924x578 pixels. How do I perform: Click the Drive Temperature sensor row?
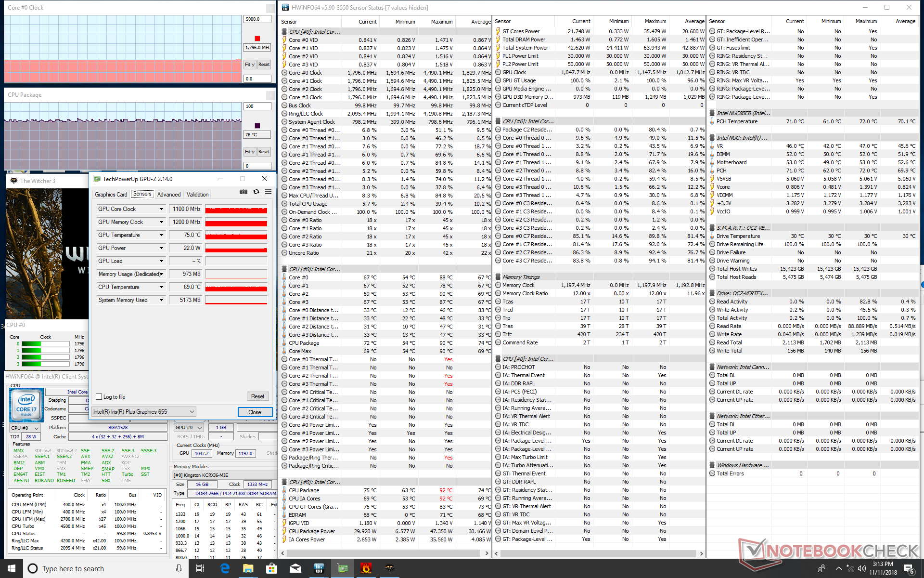813,236
